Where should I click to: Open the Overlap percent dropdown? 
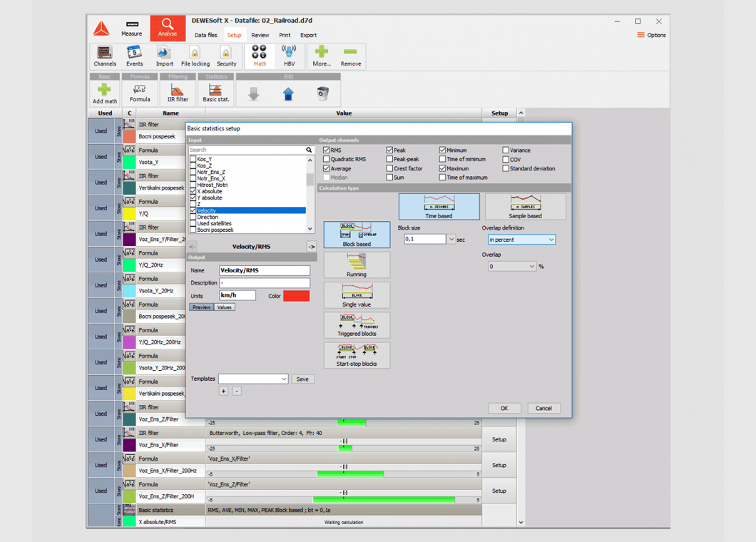(x=512, y=266)
